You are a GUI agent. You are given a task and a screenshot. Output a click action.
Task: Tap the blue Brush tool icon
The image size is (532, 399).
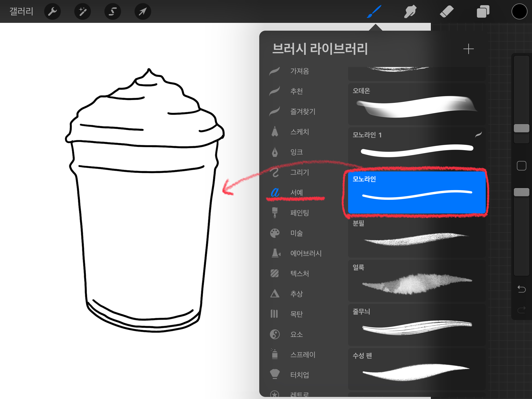coord(374,11)
